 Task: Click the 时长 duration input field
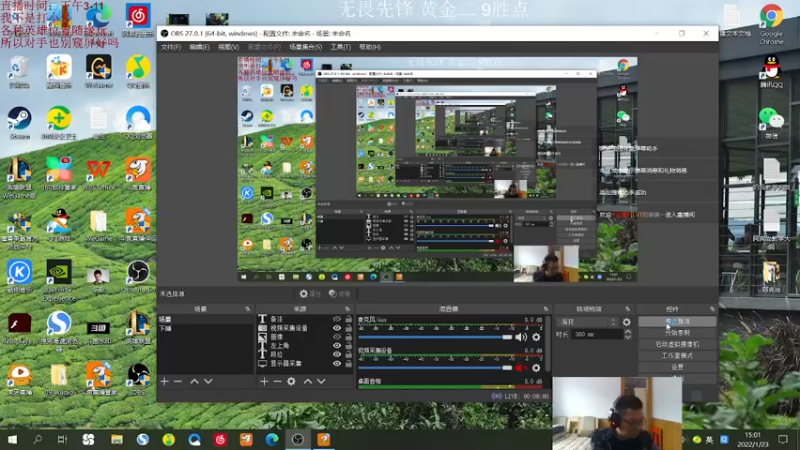[x=597, y=335]
